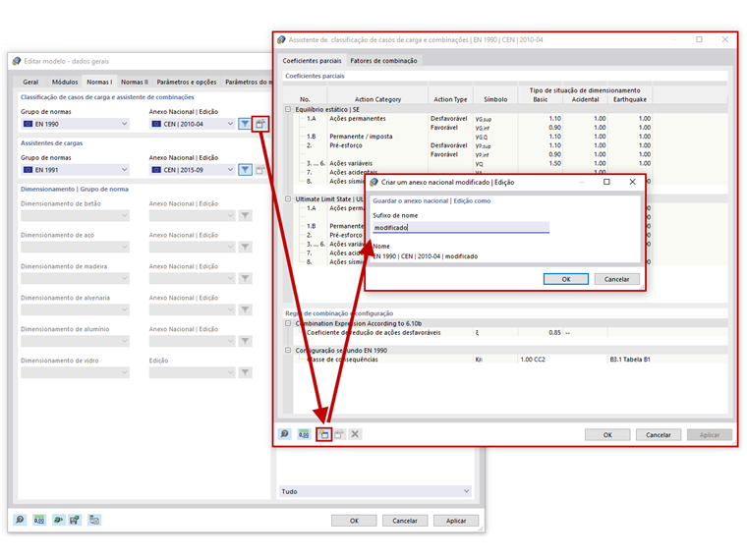Click the copy settings icon in Editar modelo footer
747x560 pixels.
[x=94, y=520]
